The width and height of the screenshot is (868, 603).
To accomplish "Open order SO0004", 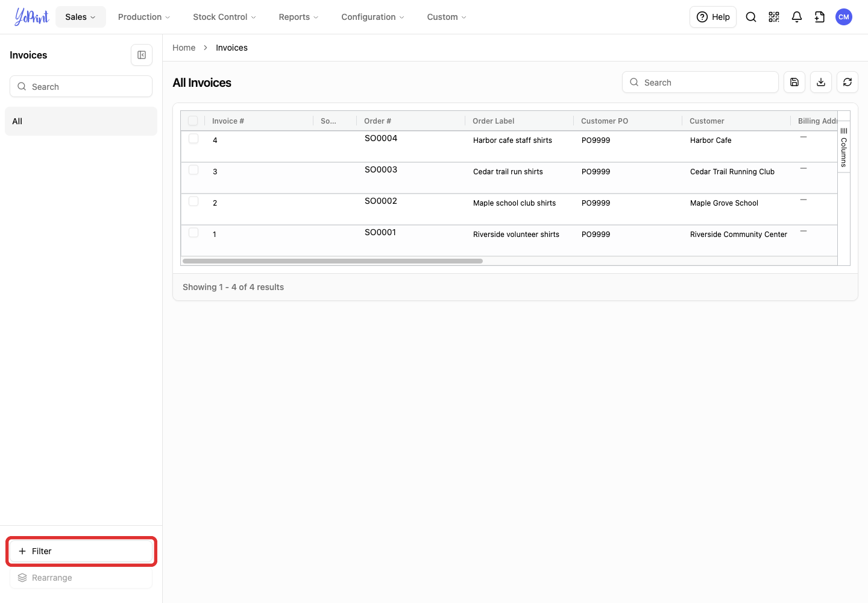I will 381,138.
